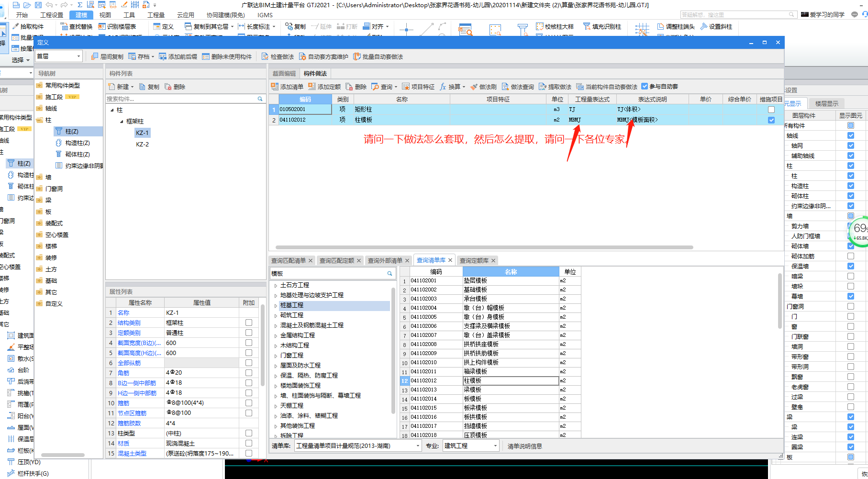868x479 pixels.
Task: Select KZ-2 in the 构件列表
Action: pos(142,144)
